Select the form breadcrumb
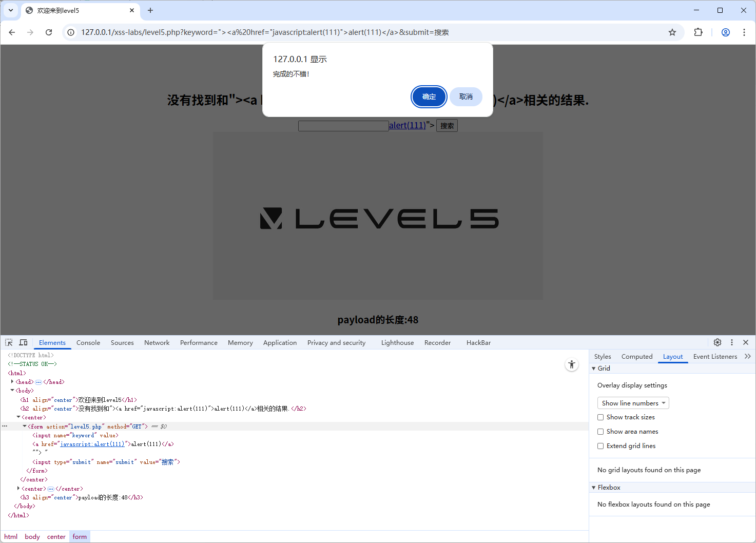Screen dimensions: 756x543 80,537
